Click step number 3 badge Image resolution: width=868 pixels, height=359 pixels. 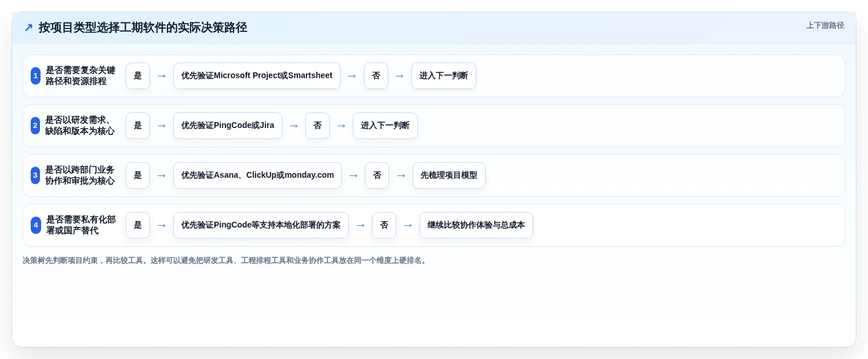tap(35, 175)
